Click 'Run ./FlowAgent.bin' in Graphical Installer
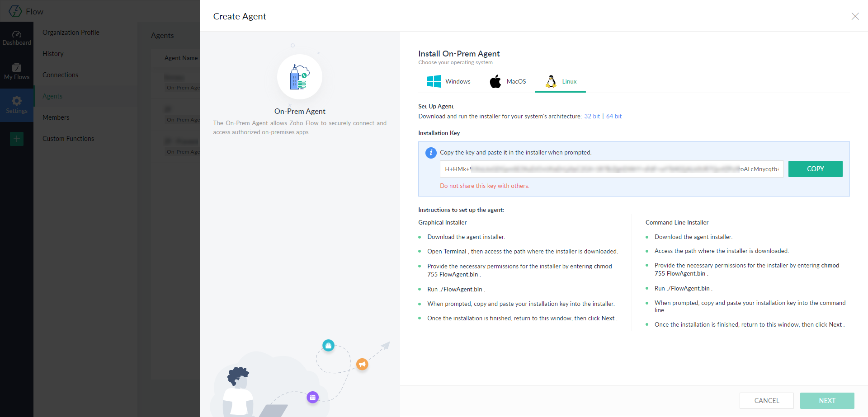The width and height of the screenshot is (868, 417). click(x=456, y=290)
